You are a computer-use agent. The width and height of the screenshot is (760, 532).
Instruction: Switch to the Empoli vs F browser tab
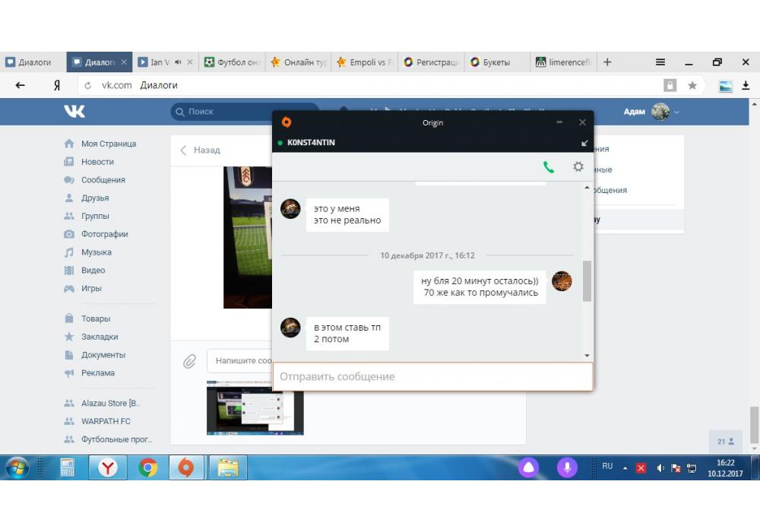(365, 62)
